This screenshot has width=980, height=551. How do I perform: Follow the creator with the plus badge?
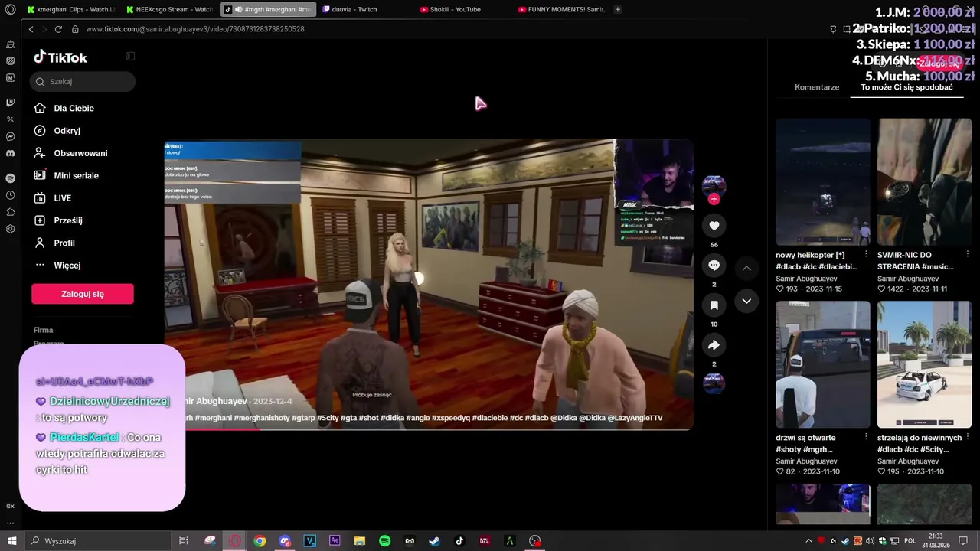point(714,200)
